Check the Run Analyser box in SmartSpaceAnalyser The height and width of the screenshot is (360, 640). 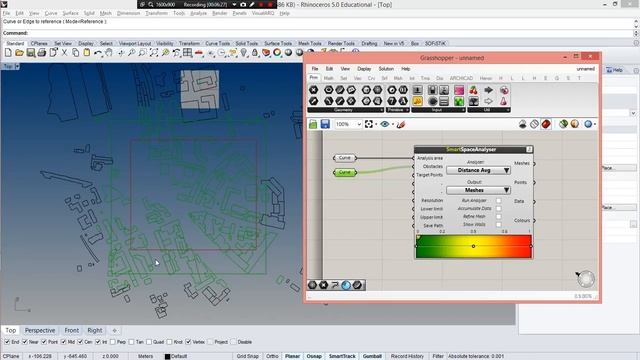pyautogui.click(x=498, y=200)
